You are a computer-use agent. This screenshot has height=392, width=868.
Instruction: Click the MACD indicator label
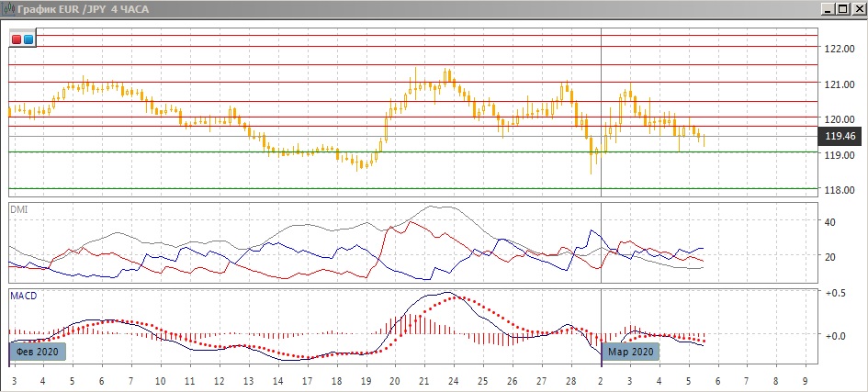pos(22,296)
